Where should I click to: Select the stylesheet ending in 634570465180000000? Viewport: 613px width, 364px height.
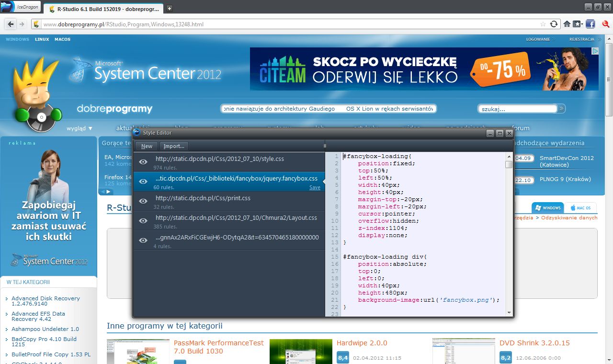point(229,240)
